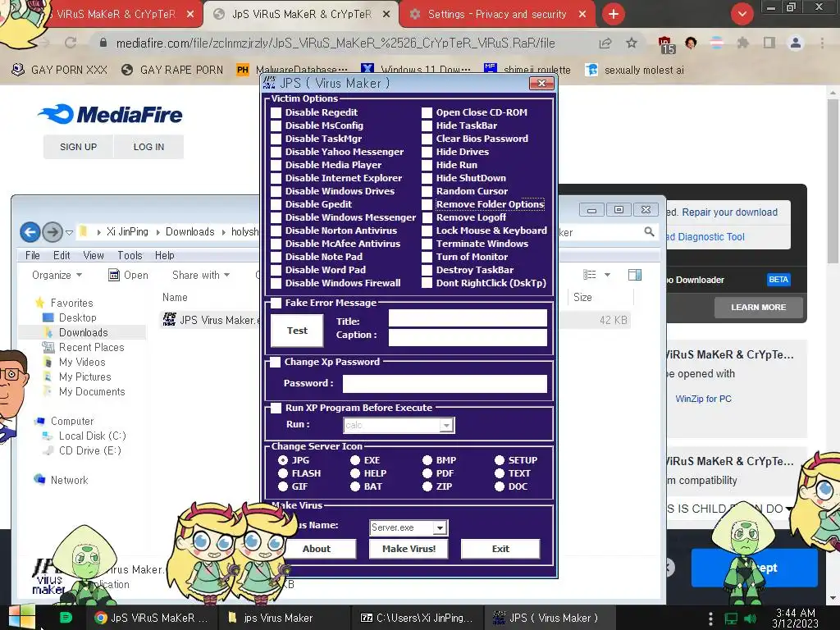Screen dimensions: 840x630
Task: Expand Explorer recent locations arrow
Action: tap(69, 232)
